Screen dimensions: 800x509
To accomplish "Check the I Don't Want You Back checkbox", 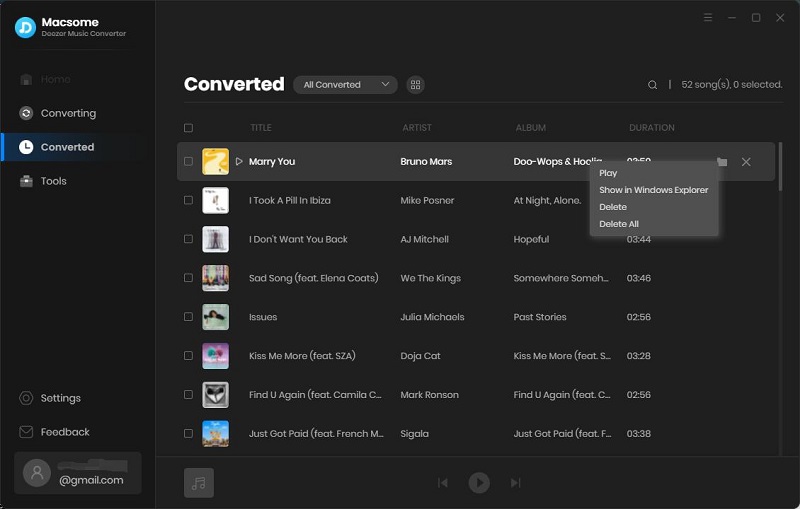I will (x=188, y=239).
